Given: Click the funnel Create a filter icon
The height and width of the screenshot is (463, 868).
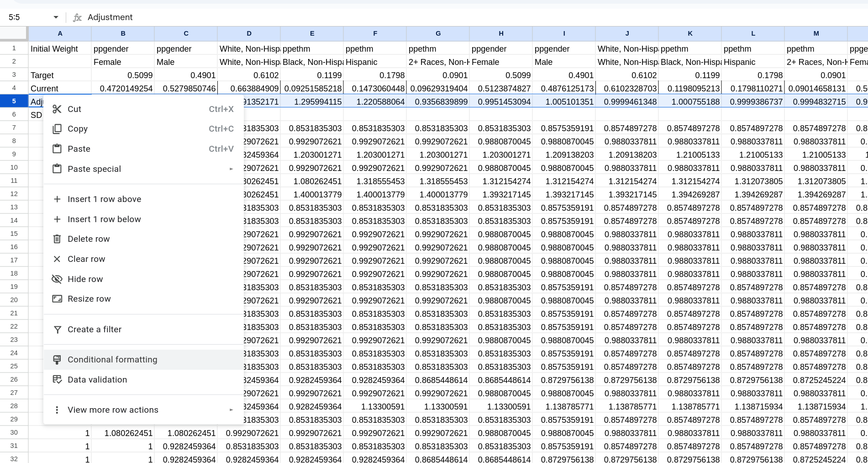Looking at the screenshot, I should click(x=57, y=330).
